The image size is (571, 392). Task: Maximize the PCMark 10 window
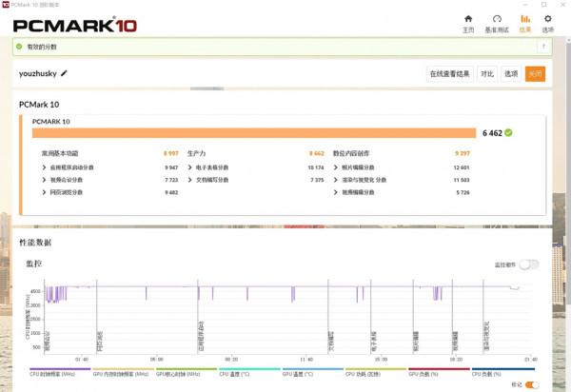[x=544, y=5]
